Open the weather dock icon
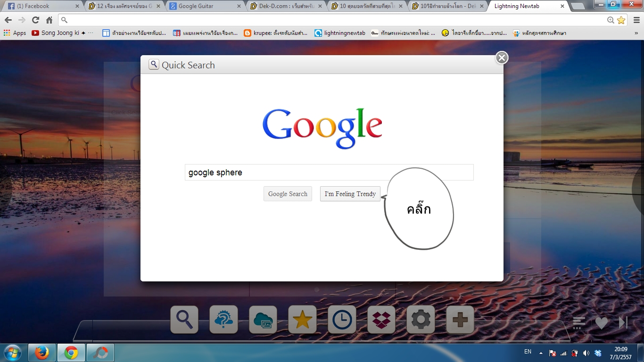Image resolution: width=644 pixels, height=362 pixels. pos(223,320)
